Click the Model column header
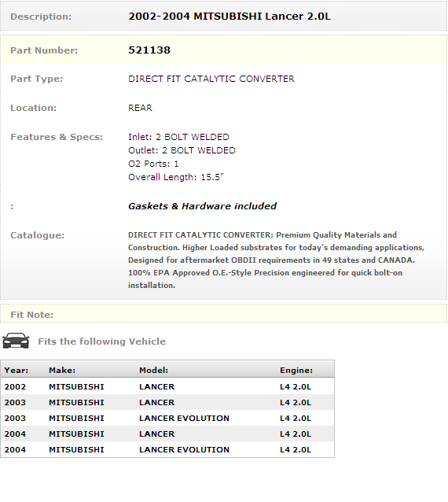The width and height of the screenshot is (448, 502). (x=153, y=370)
